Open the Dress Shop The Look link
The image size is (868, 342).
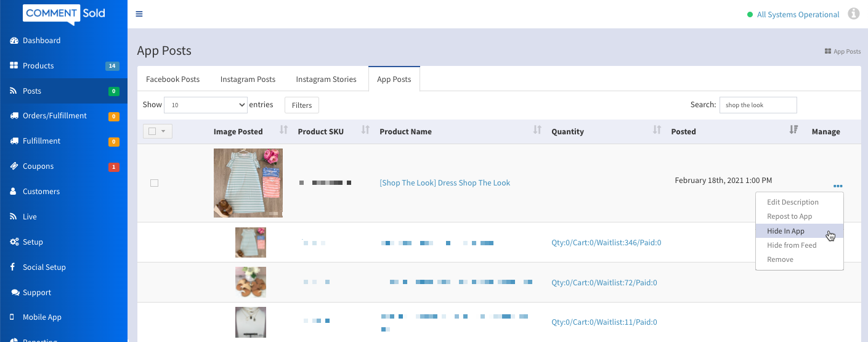coord(445,183)
